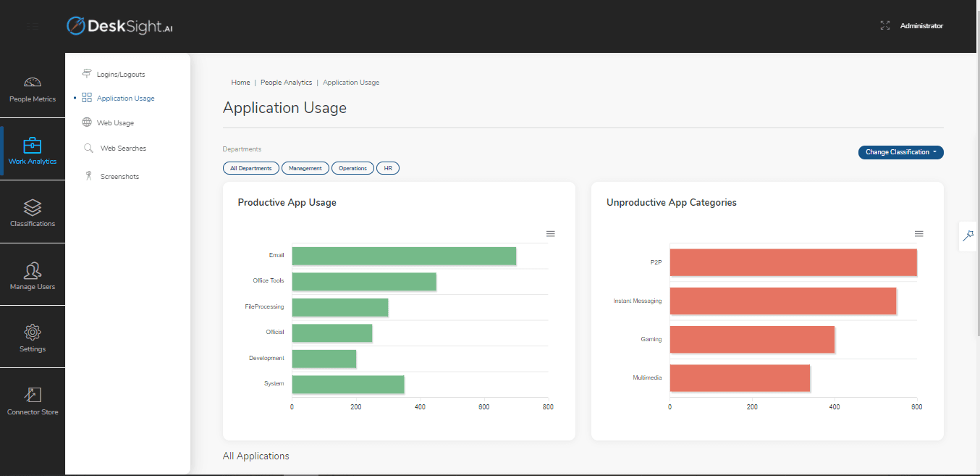Filter by HR department
Viewport: 980px width, 476px height.
coord(388,168)
